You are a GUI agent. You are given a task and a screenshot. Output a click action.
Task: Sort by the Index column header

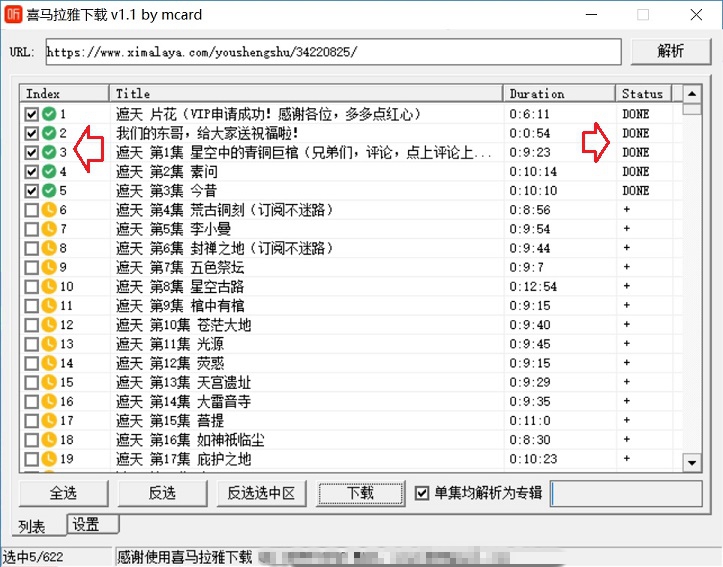click(x=65, y=94)
